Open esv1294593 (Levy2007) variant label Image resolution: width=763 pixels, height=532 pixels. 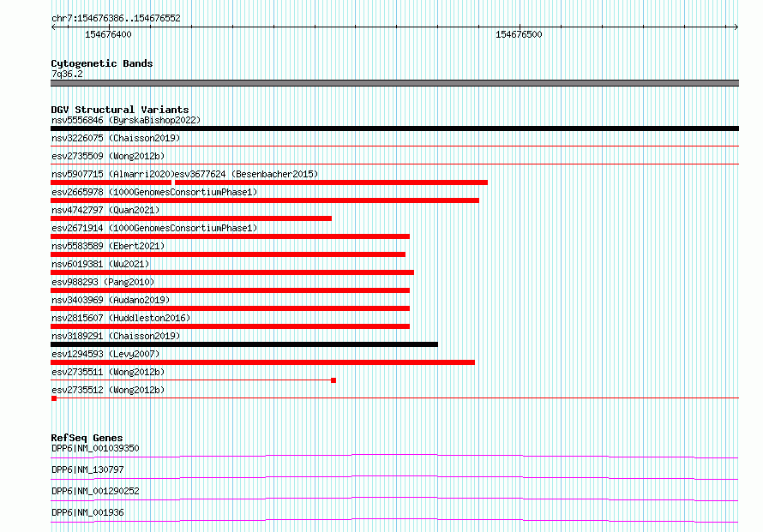[x=105, y=354]
